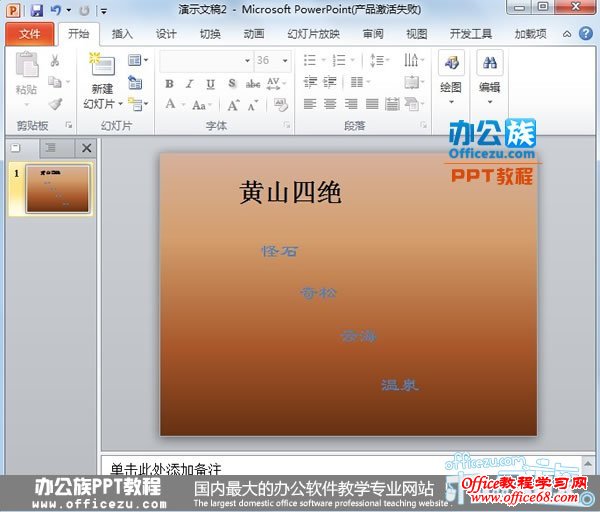The image size is (600, 512).
Task: Click the notes field 单击此处添加备注
Action: tap(166, 468)
